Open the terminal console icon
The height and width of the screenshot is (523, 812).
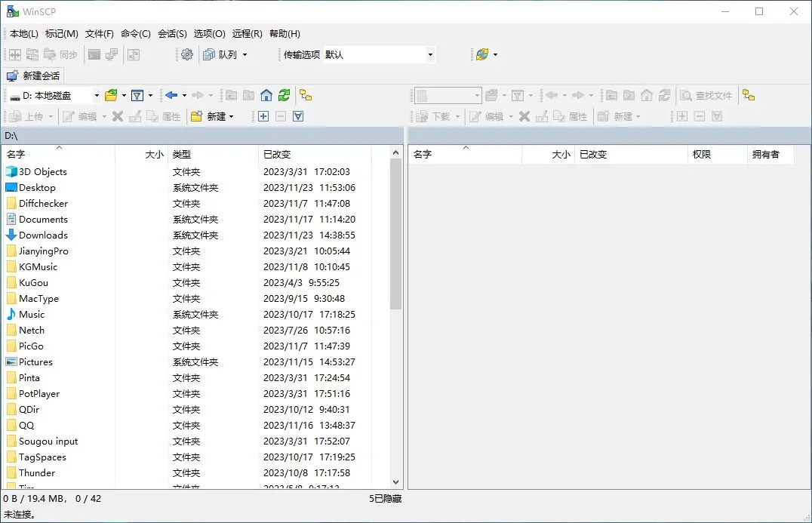94,54
